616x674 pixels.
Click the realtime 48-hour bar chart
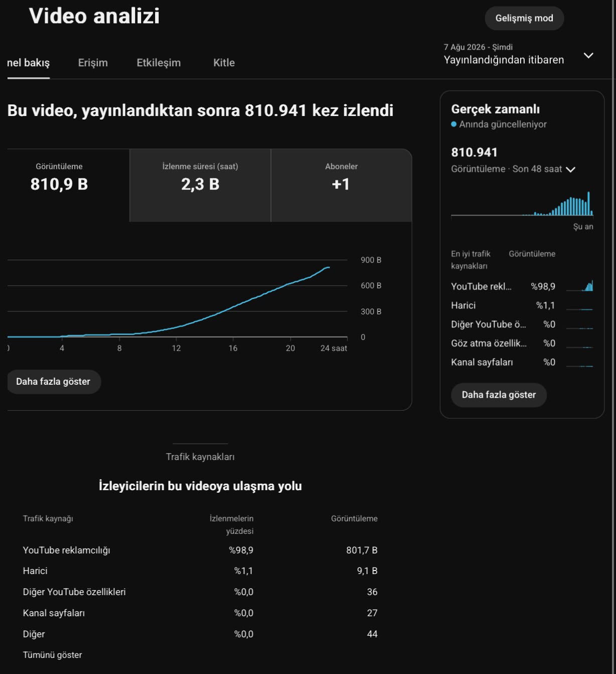[522, 204]
